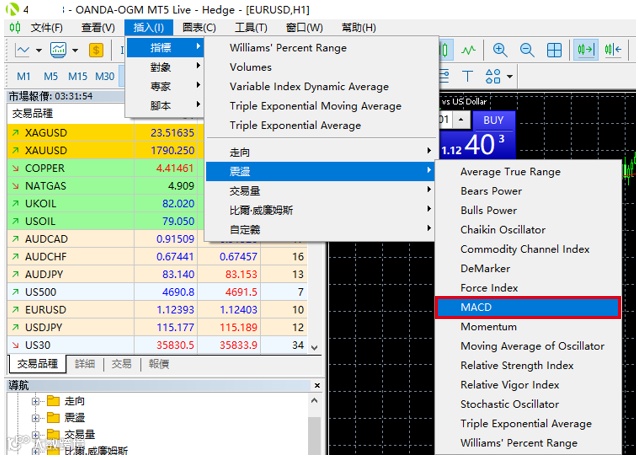Viewport: 638px width, 457px height.
Task: Open the 插入(I) menu
Action: (x=149, y=28)
